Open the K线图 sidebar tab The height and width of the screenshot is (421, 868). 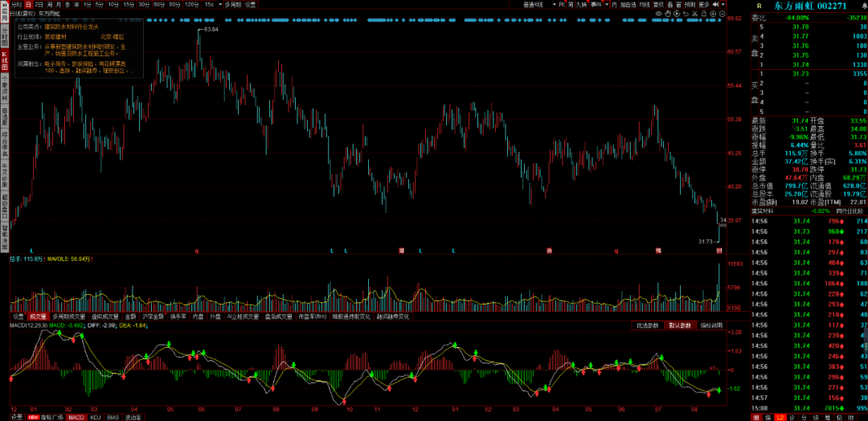point(5,61)
